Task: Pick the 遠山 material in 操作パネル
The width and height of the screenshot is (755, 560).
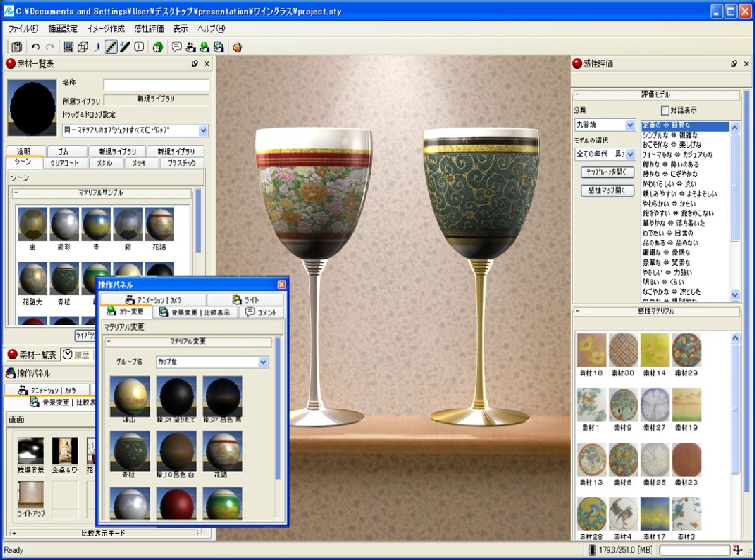Action: (x=130, y=396)
